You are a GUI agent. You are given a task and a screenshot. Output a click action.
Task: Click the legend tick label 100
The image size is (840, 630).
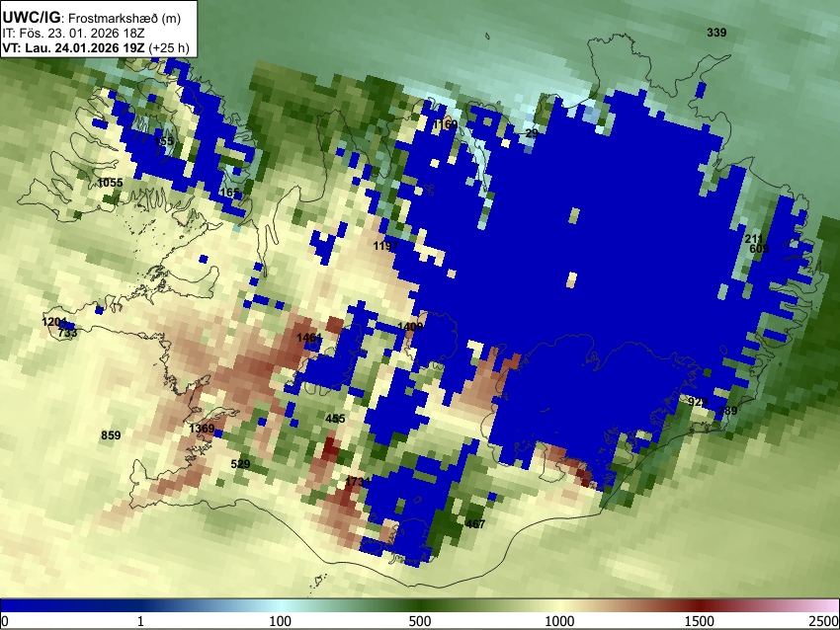point(281,621)
